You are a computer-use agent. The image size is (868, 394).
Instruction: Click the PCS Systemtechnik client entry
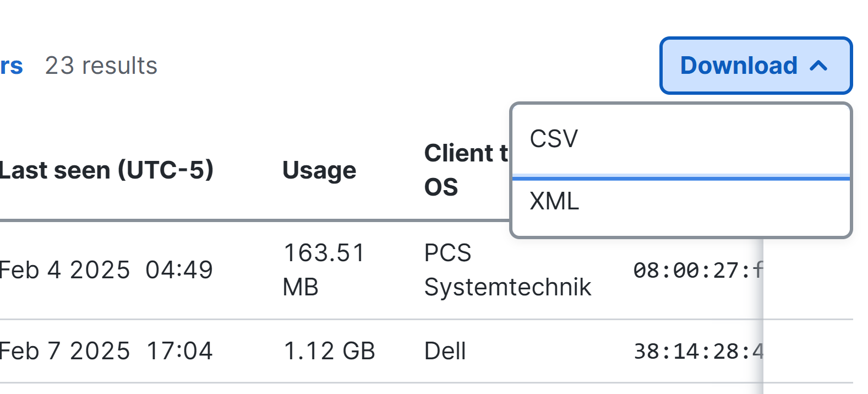point(507,270)
